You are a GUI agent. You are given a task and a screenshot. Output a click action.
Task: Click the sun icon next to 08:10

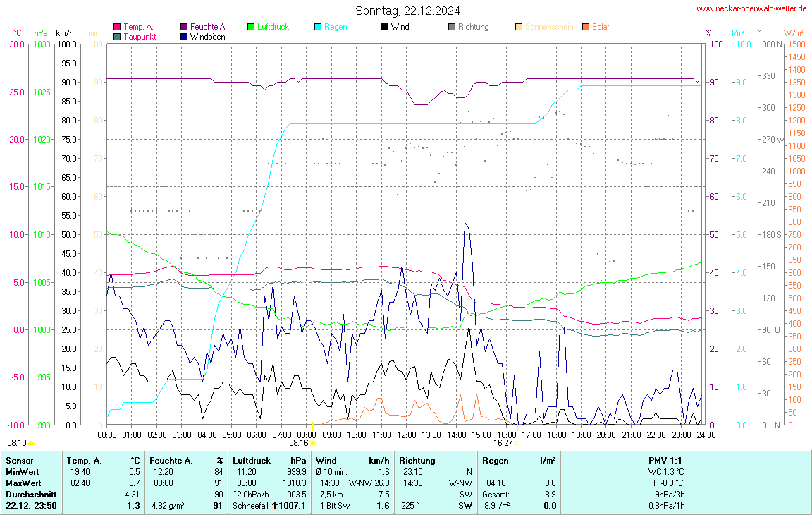click(x=31, y=443)
